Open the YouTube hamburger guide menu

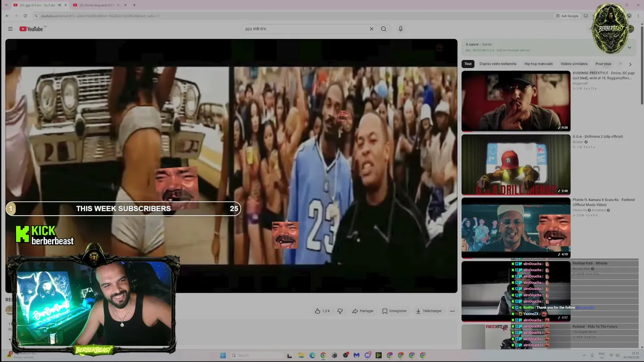click(10, 29)
